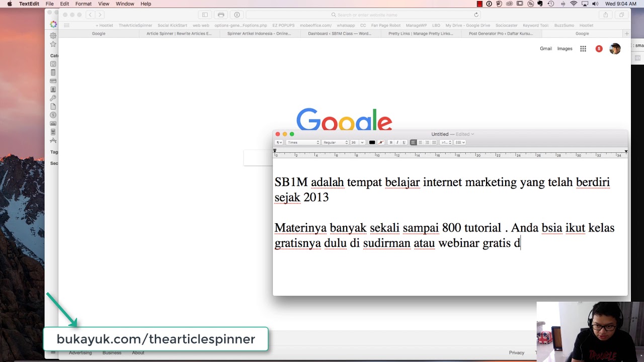Screen dimensions: 644x362
Task: Click Safari back button
Action: click(x=90, y=15)
